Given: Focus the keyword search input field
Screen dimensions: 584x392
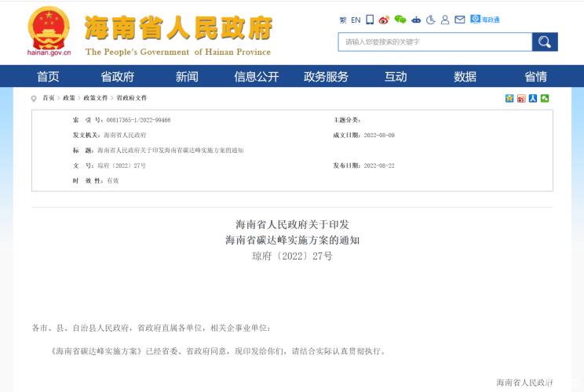Looking at the screenshot, I should tap(435, 42).
